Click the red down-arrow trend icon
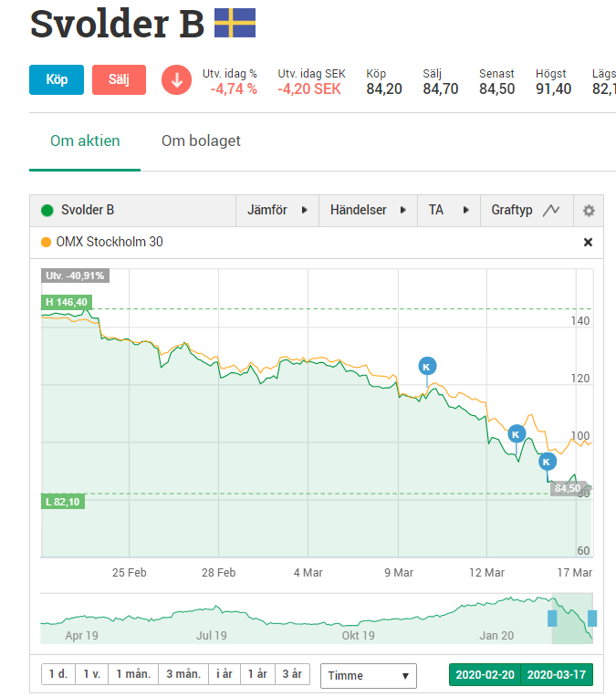The height and width of the screenshot is (697, 616). pos(176,80)
